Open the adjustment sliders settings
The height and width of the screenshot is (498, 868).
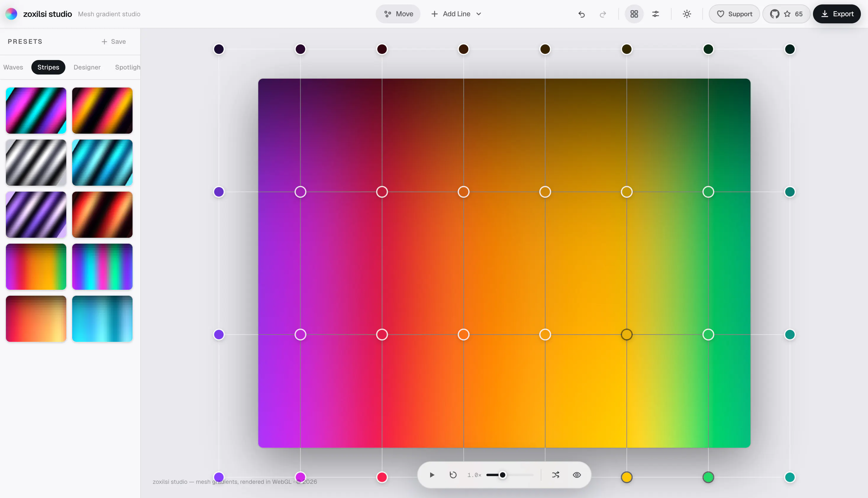point(655,14)
